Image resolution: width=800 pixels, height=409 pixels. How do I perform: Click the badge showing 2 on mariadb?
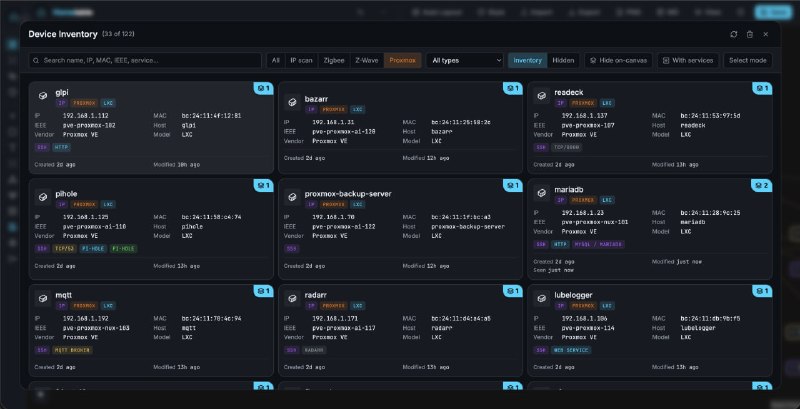[761, 185]
